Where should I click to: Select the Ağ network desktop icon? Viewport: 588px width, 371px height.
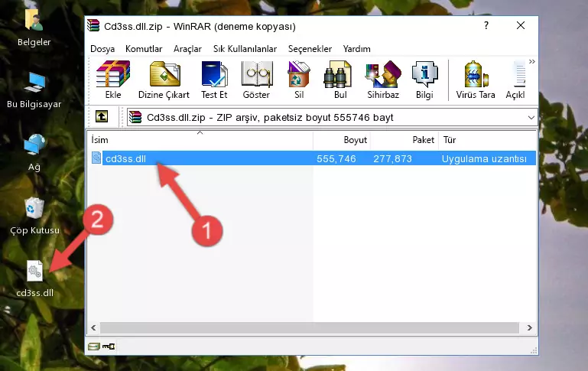pos(34,154)
